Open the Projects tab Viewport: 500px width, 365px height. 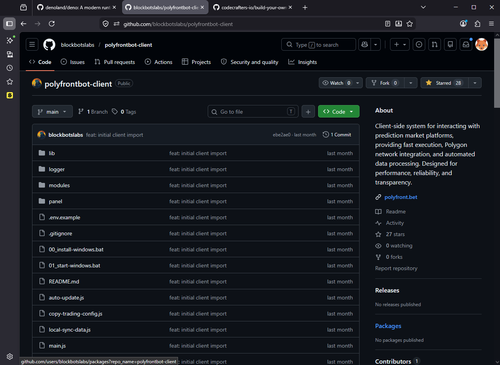click(x=196, y=62)
